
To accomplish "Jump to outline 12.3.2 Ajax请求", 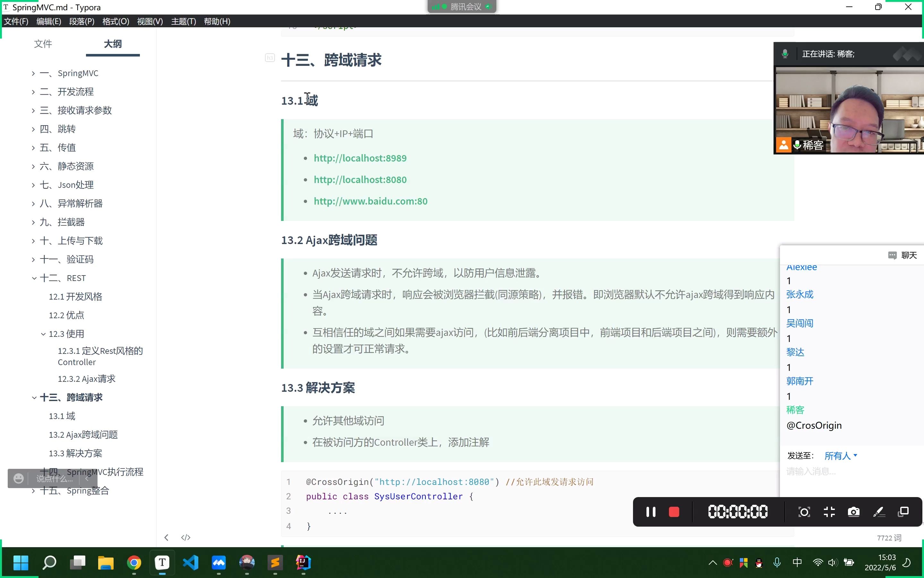I will (87, 379).
